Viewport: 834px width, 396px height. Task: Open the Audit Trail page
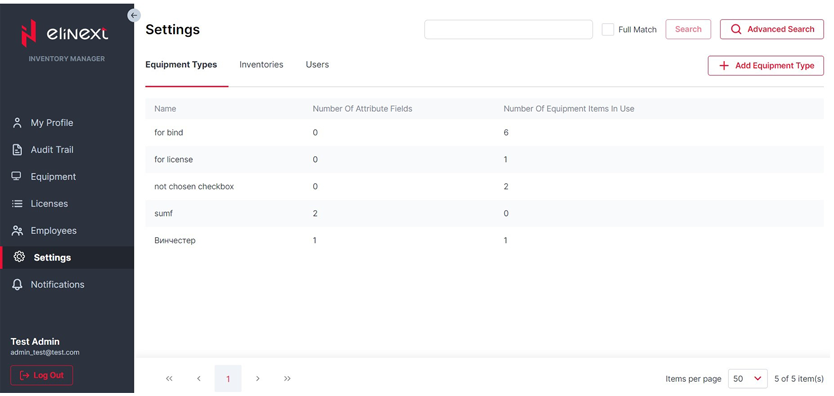coord(52,150)
